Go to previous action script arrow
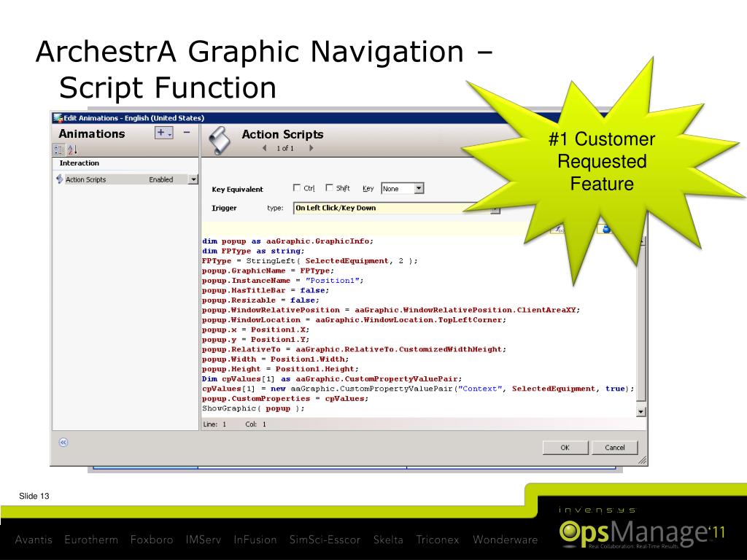This screenshot has width=747, height=560. (264, 148)
